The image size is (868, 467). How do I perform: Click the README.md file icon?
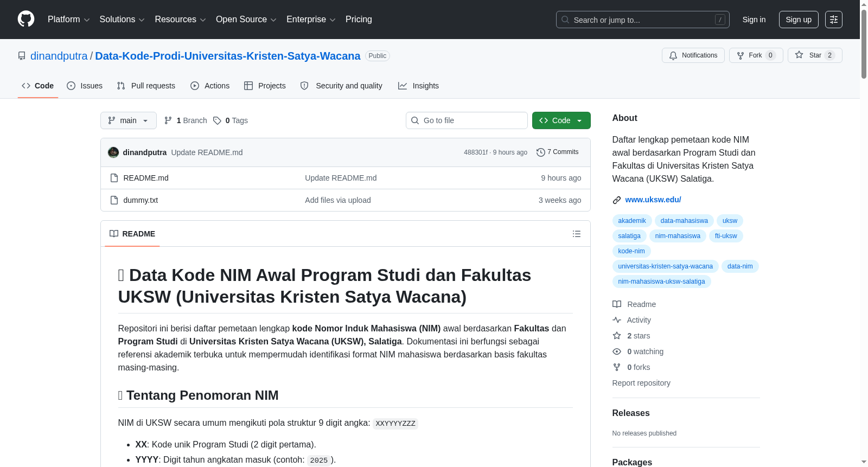pos(114,178)
